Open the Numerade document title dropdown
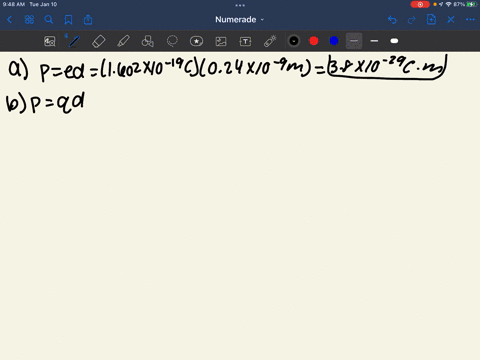 pos(239,20)
